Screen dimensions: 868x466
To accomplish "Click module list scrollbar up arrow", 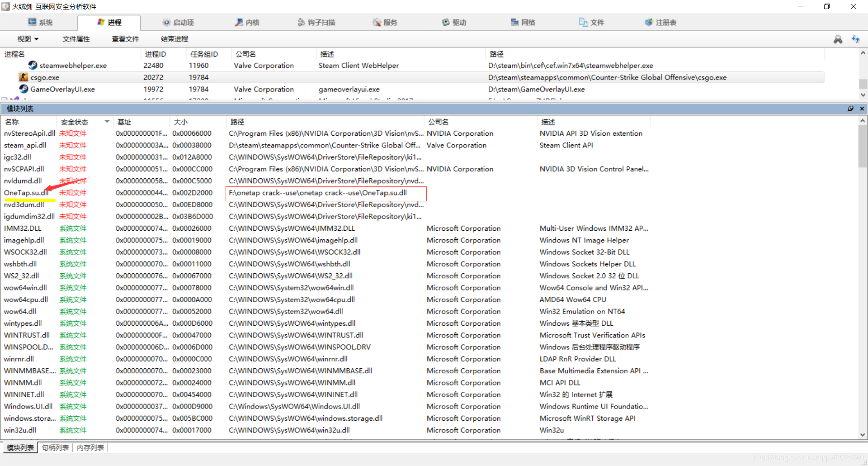I will tap(863, 121).
